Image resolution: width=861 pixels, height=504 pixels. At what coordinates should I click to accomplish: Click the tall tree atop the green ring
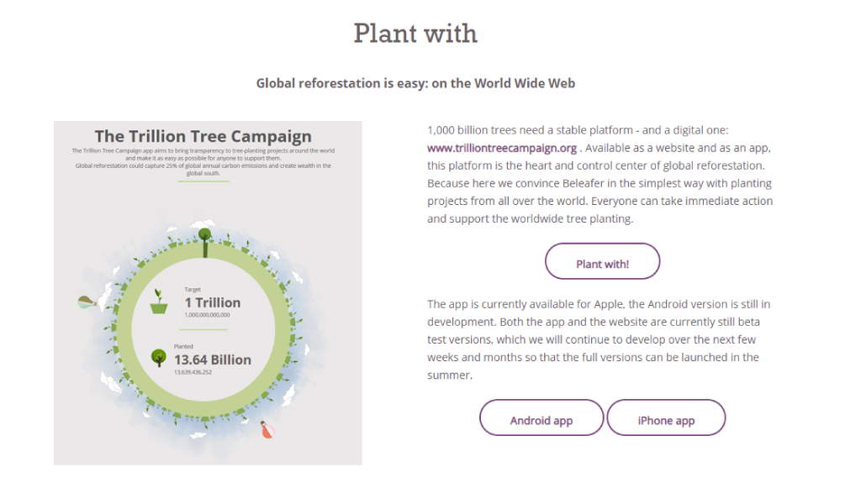point(205,243)
